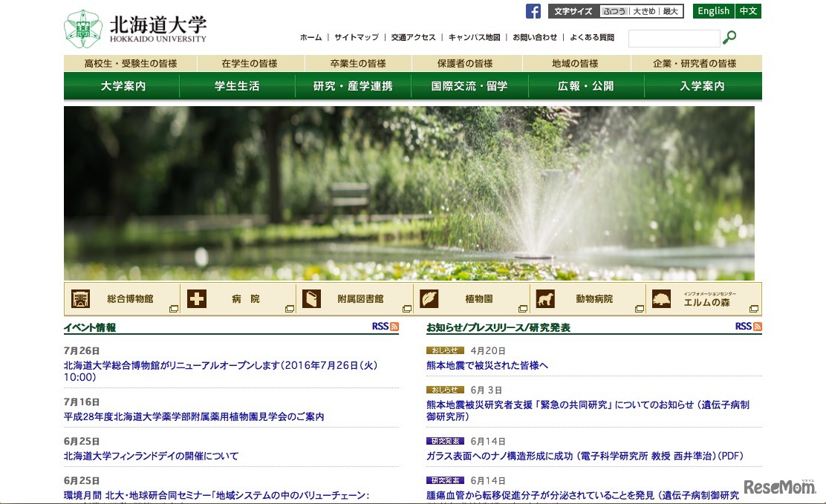Click the search magnifier icon
Image resolution: width=826 pixels, height=504 pixels.
pyautogui.click(x=729, y=37)
